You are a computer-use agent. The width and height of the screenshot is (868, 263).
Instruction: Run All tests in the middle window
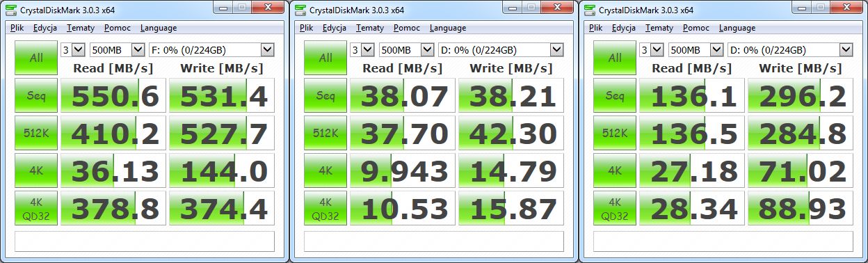325,58
